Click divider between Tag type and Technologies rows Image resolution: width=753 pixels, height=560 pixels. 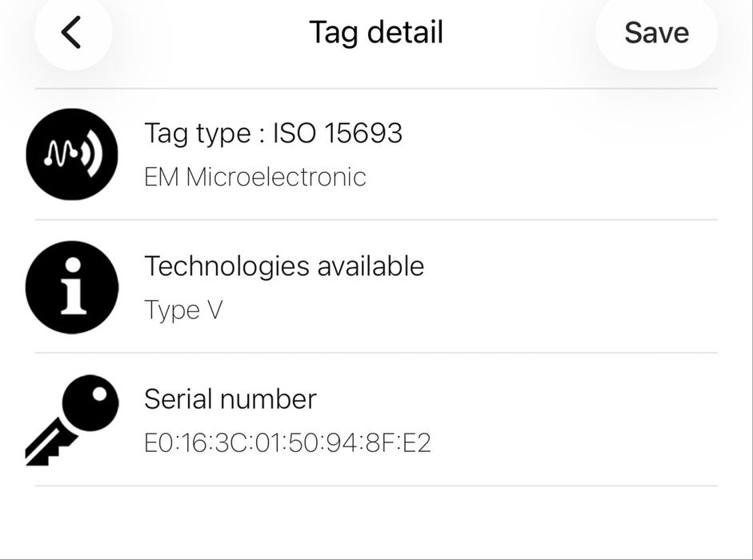(376, 219)
